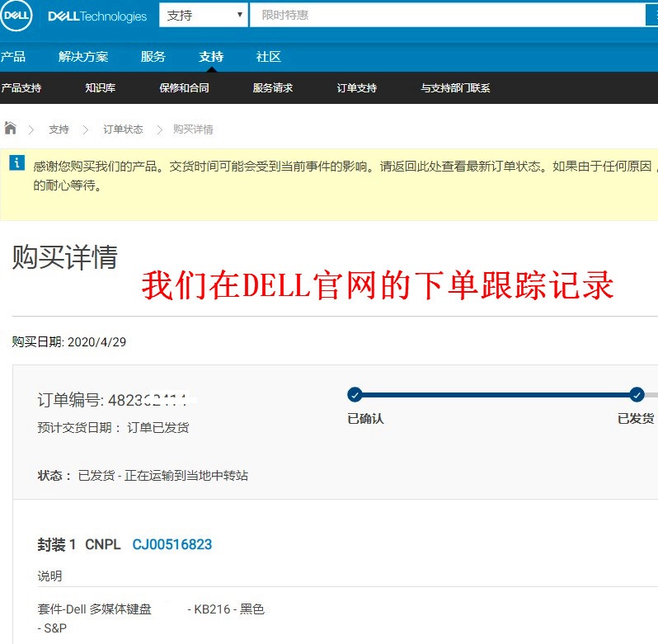Open the 产品 main navigation menu
This screenshot has height=644, width=658.
[12, 57]
